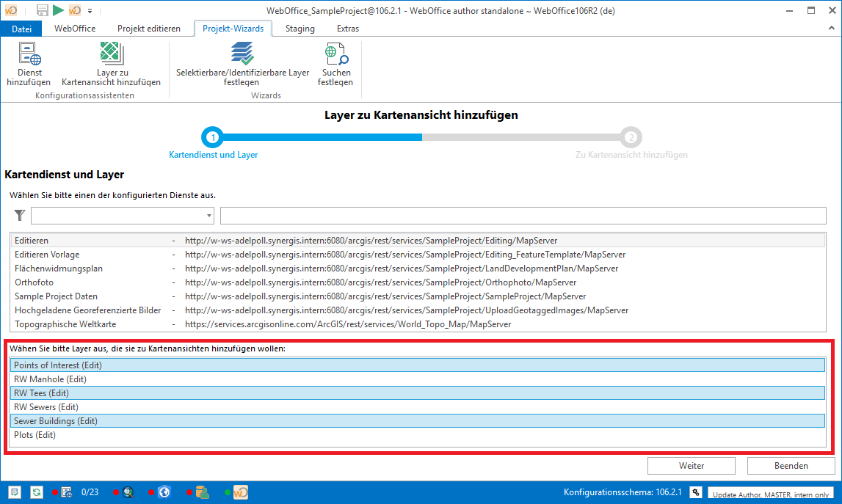Image resolution: width=842 pixels, height=504 pixels.
Task: Open the Staging ribbon tab
Action: (300, 29)
